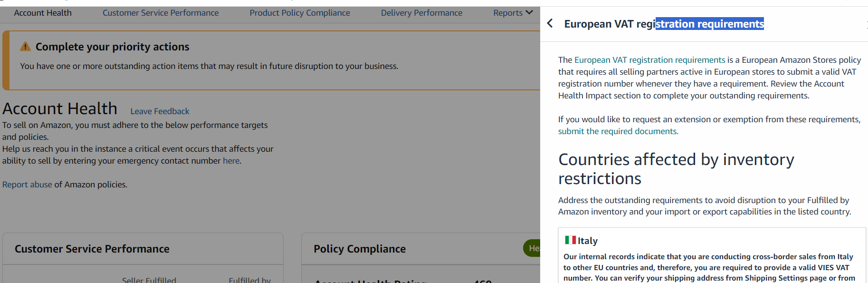This screenshot has height=283, width=868.
Task: Select the Delivery Performance tab
Action: [x=421, y=13]
